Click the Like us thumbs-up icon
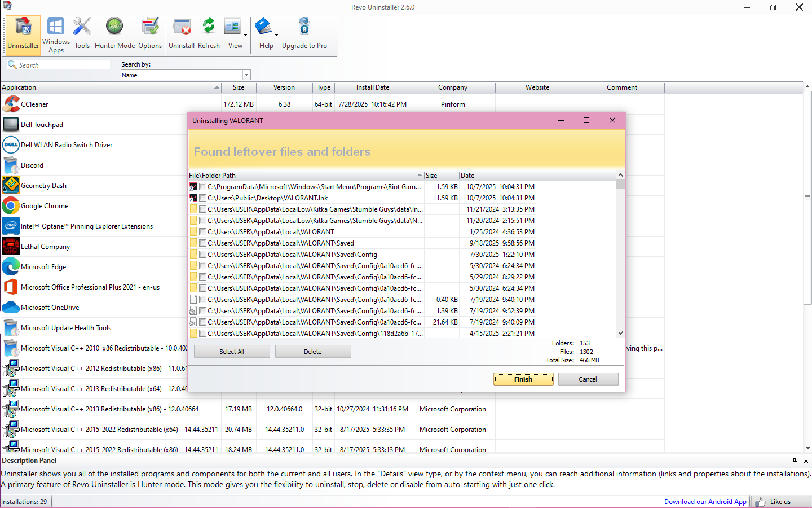The height and width of the screenshot is (508, 812). 761,502
